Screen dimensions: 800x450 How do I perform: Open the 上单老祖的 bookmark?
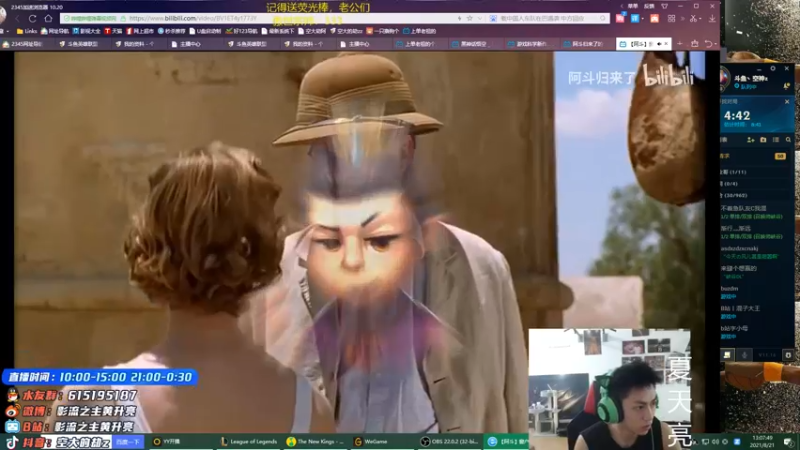(x=419, y=31)
